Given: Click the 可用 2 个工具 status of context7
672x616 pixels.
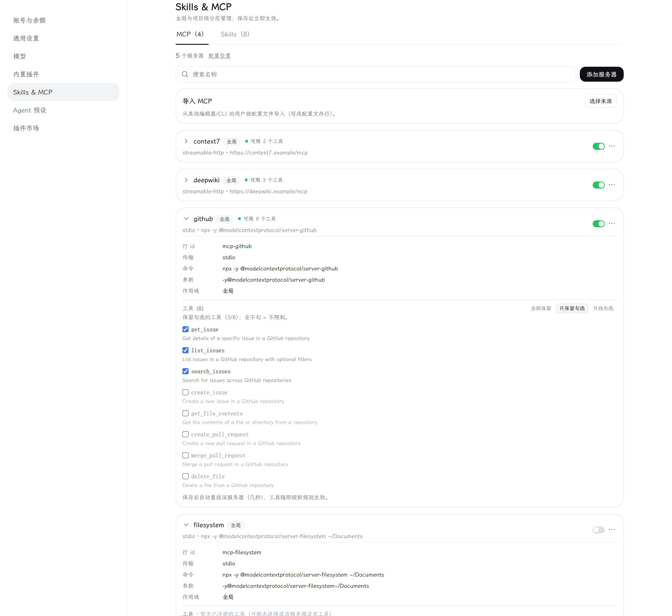Looking at the screenshot, I should (264, 141).
